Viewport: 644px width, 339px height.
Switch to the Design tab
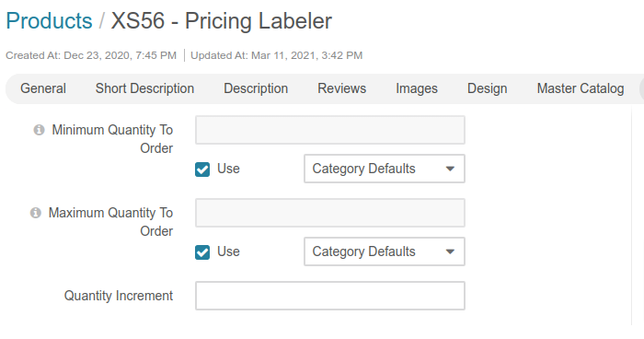(x=487, y=88)
